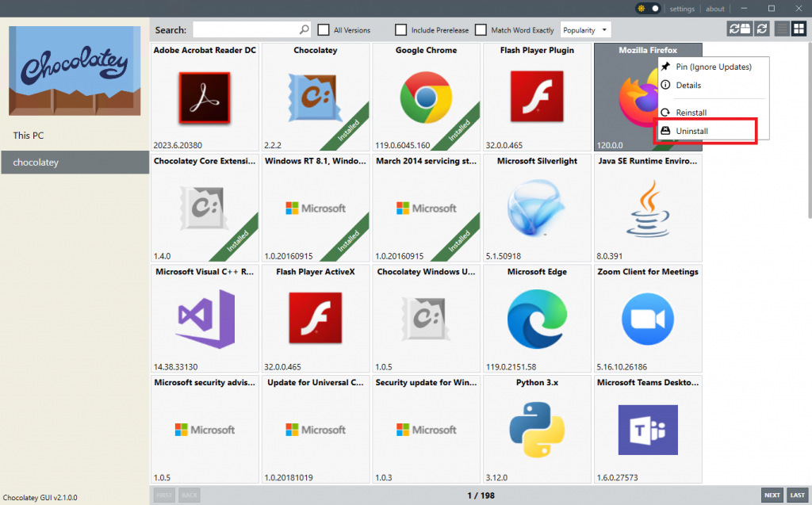Image resolution: width=812 pixels, height=505 pixels.
Task: Select This PC source in sidebar
Action: (x=75, y=136)
